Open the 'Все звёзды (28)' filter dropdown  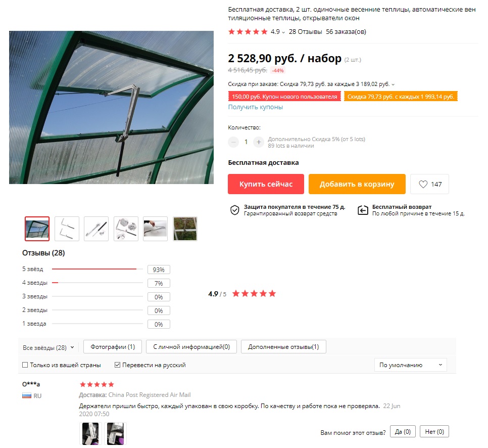pyautogui.click(x=48, y=347)
